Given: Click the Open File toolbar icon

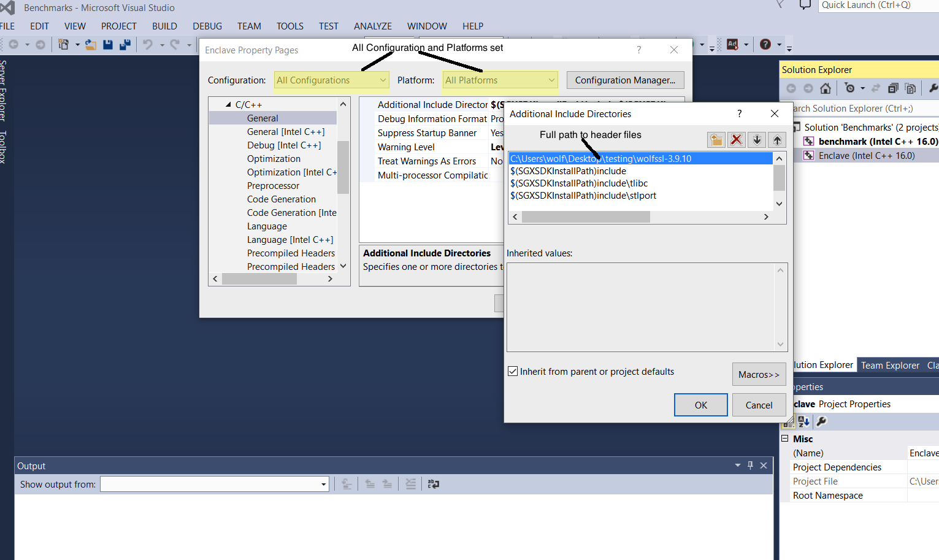Looking at the screenshot, I should (91, 44).
